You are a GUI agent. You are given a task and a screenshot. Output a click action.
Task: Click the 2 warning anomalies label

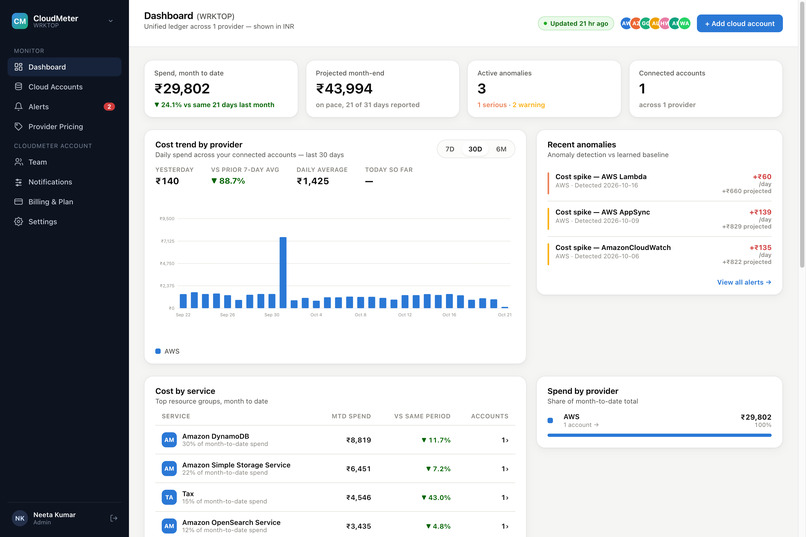pyautogui.click(x=528, y=105)
